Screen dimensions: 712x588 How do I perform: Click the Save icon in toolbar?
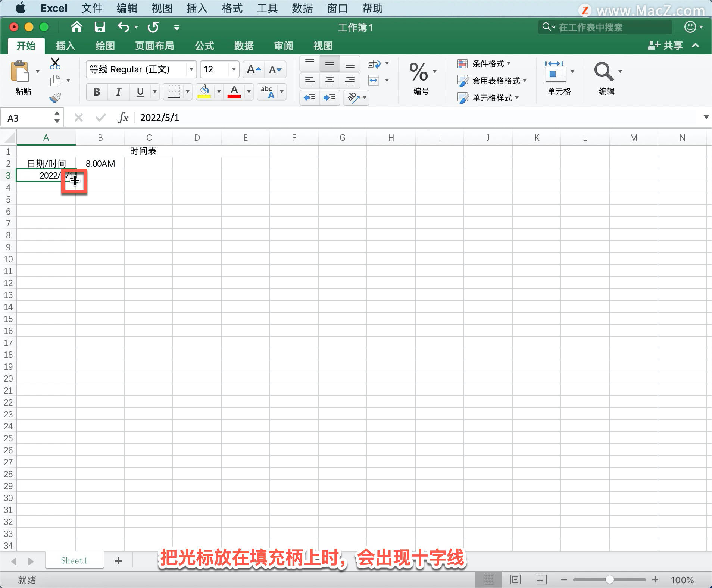point(100,27)
